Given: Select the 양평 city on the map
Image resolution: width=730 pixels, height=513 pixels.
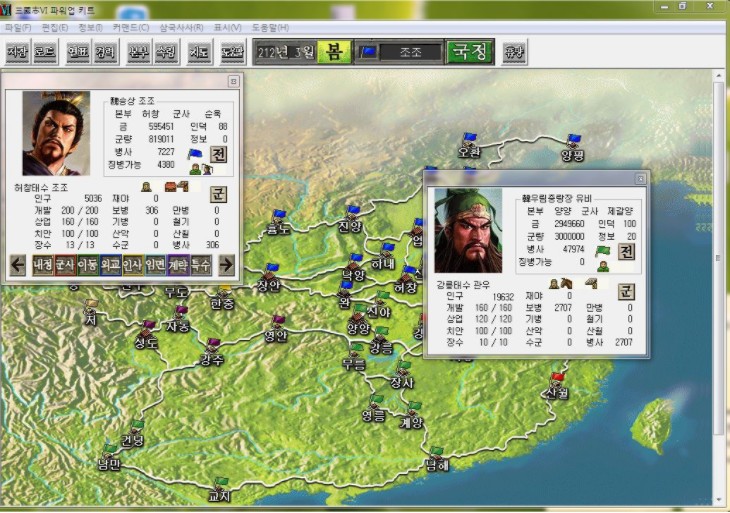Looking at the screenshot, I should tap(573, 148).
